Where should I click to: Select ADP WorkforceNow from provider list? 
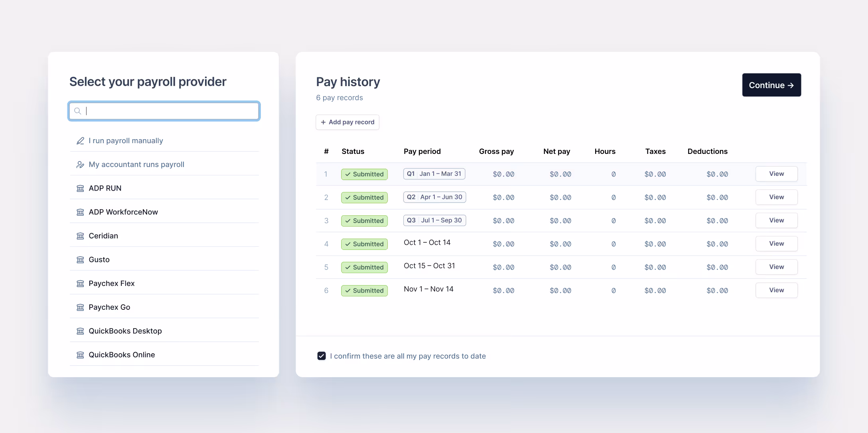tap(123, 212)
